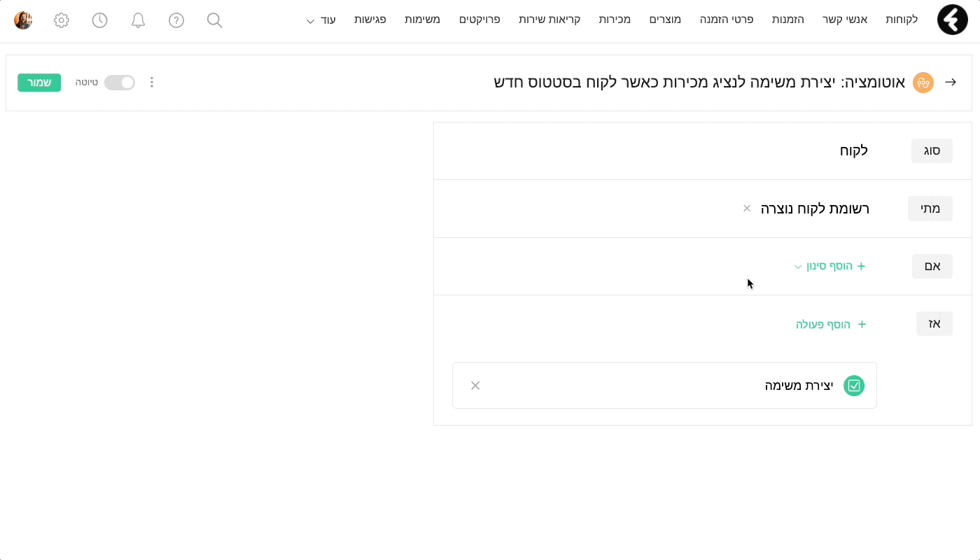Open the יצירת משימה action card
The image size is (980, 560).
pyautogui.click(x=664, y=385)
